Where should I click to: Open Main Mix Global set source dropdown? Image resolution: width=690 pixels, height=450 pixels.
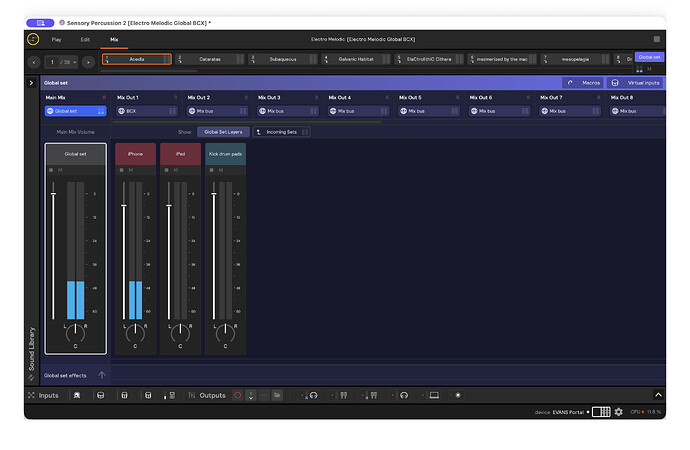(x=76, y=111)
